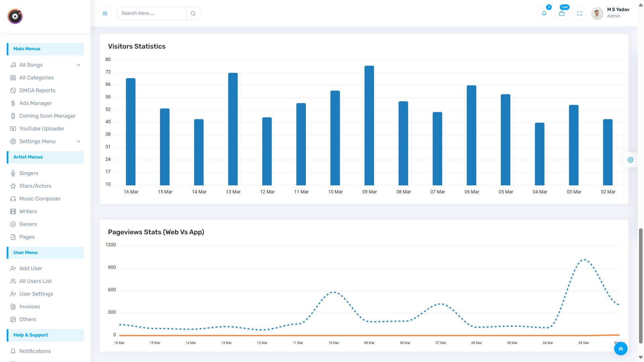Open the Invoices link
This screenshot has height=362, width=644.
pos(30,307)
